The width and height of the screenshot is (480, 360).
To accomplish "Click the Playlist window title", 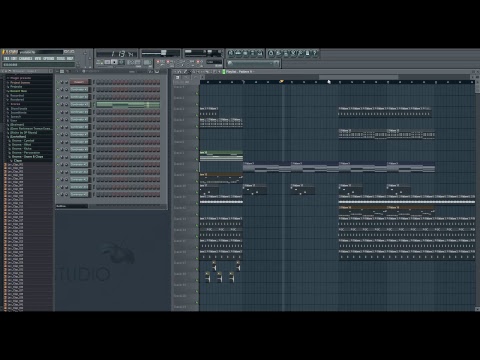I will click(x=239, y=72).
